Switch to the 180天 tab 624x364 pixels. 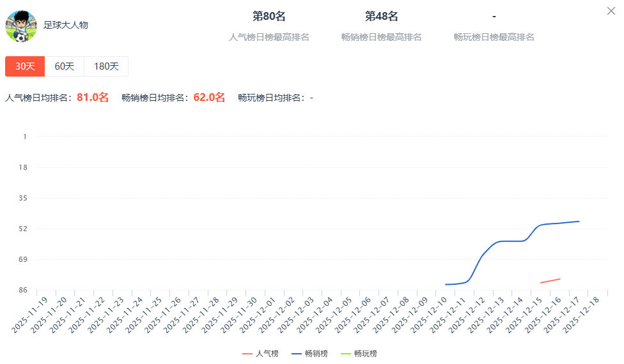(x=106, y=66)
